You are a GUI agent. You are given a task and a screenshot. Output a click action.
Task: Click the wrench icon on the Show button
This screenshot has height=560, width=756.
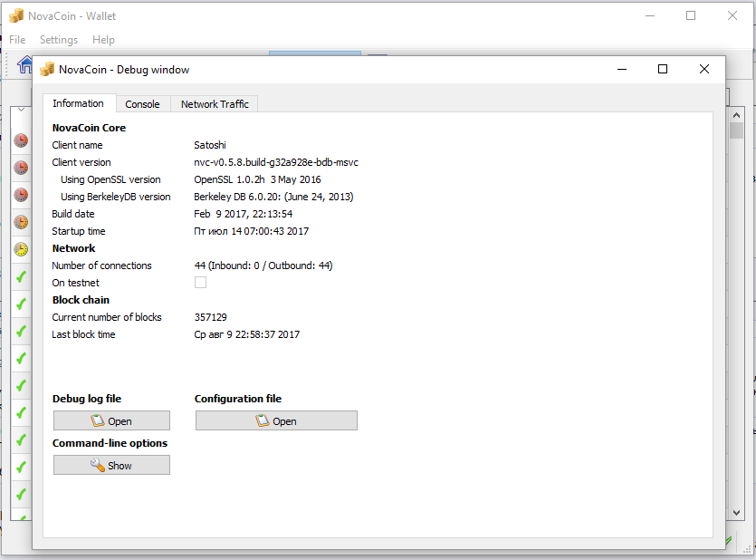pos(98,465)
